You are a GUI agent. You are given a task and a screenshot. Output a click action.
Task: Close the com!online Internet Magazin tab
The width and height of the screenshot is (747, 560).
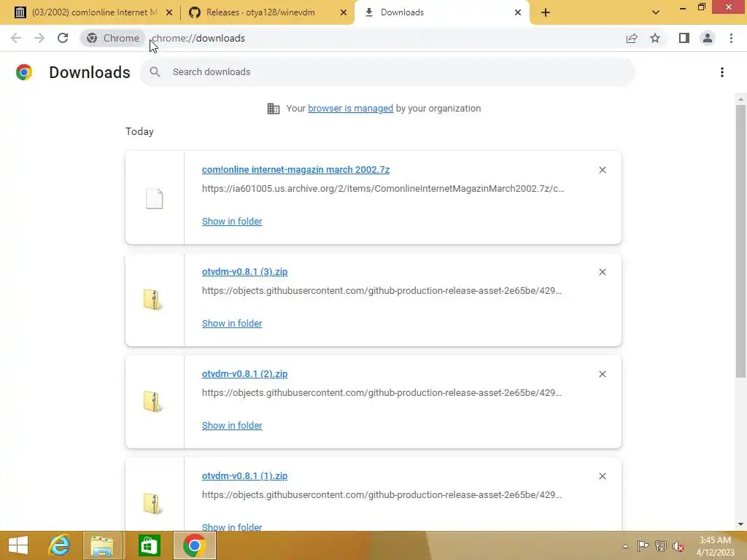[x=169, y=12]
